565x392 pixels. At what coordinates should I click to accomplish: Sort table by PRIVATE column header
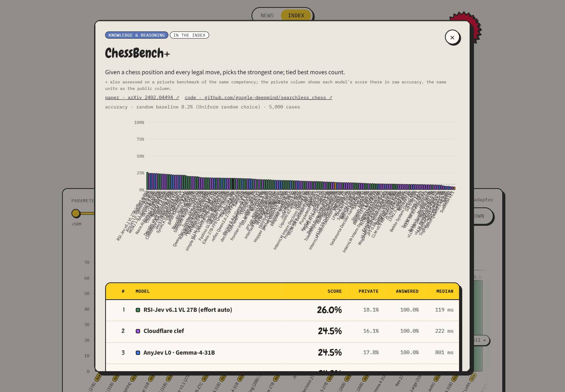coord(368,291)
